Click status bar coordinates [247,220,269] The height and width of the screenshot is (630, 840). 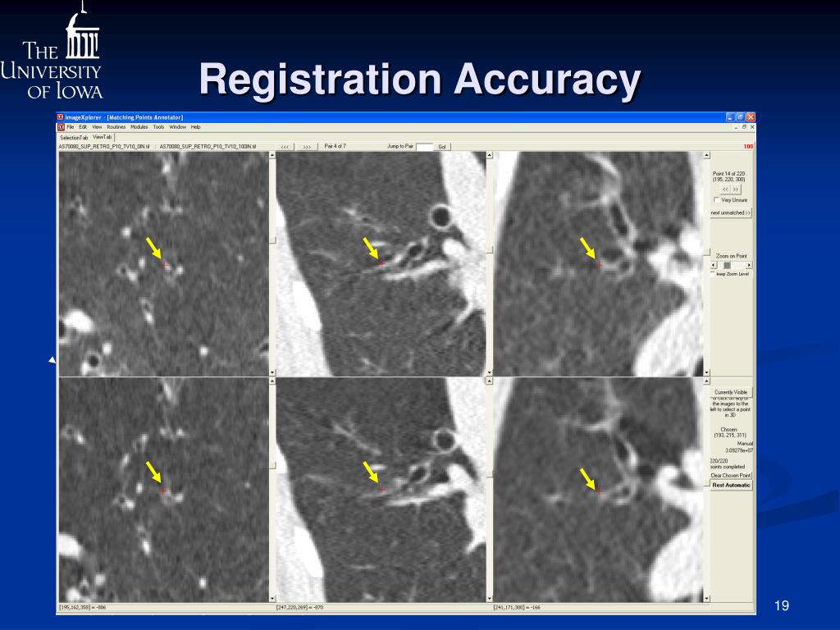coord(299,608)
